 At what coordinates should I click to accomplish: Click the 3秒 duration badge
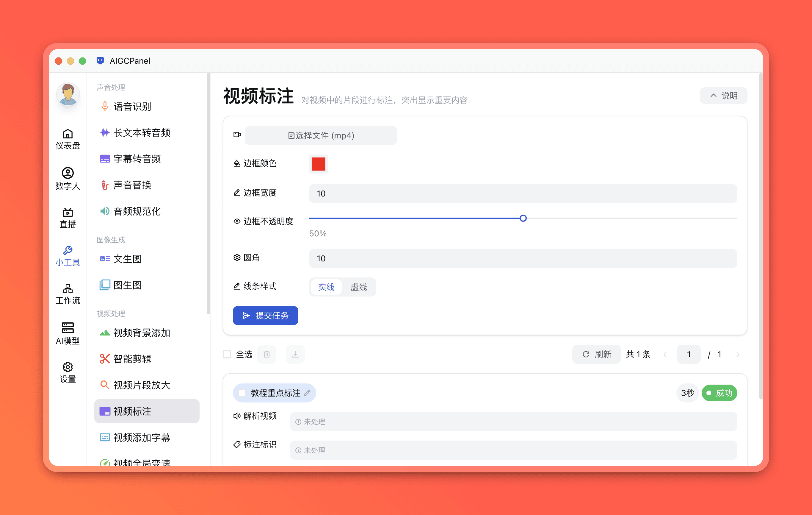click(x=688, y=393)
